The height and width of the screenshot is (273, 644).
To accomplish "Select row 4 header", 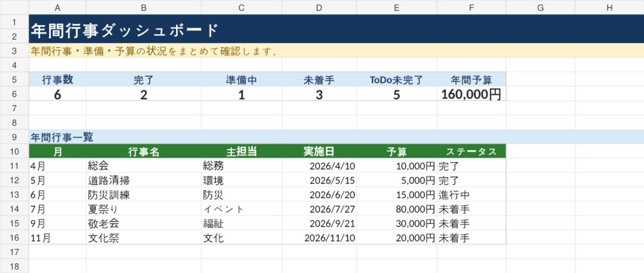I will [x=14, y=65].
